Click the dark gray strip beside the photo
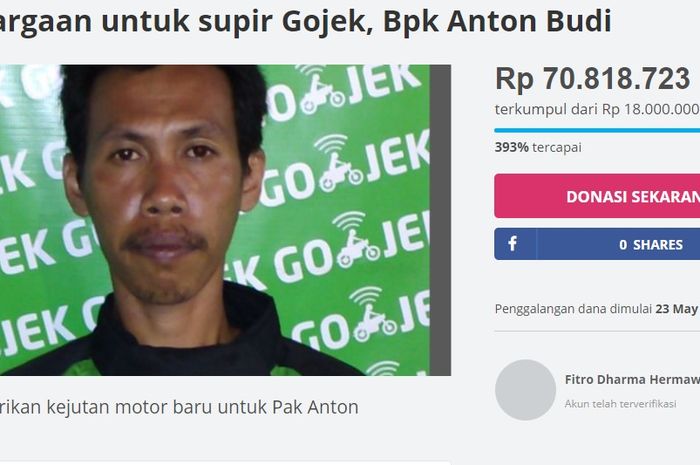700x465 pixels. pyautogui.click(x=440, y=220)
